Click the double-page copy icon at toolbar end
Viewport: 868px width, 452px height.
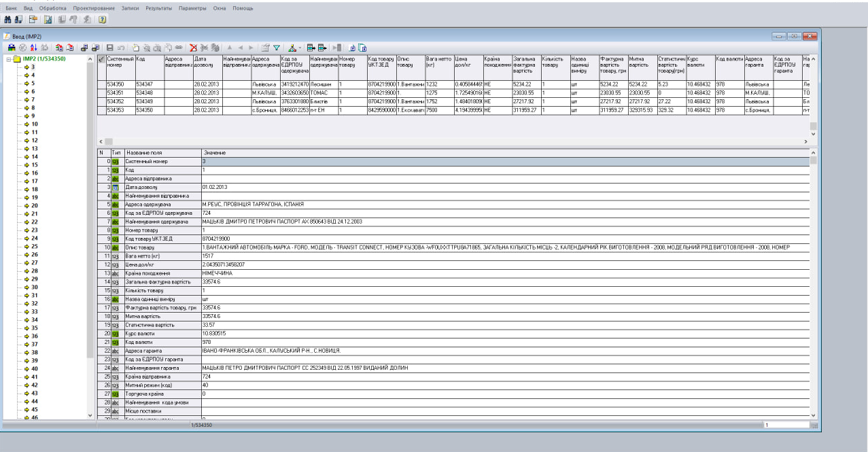tap(362, 48)
